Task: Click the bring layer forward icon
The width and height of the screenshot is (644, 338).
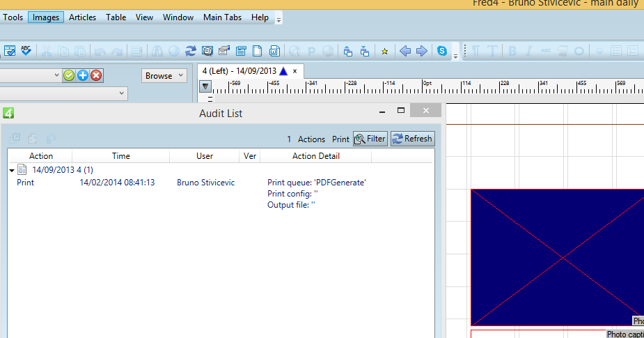Action: pyautogui.click(x=348, y=51)
